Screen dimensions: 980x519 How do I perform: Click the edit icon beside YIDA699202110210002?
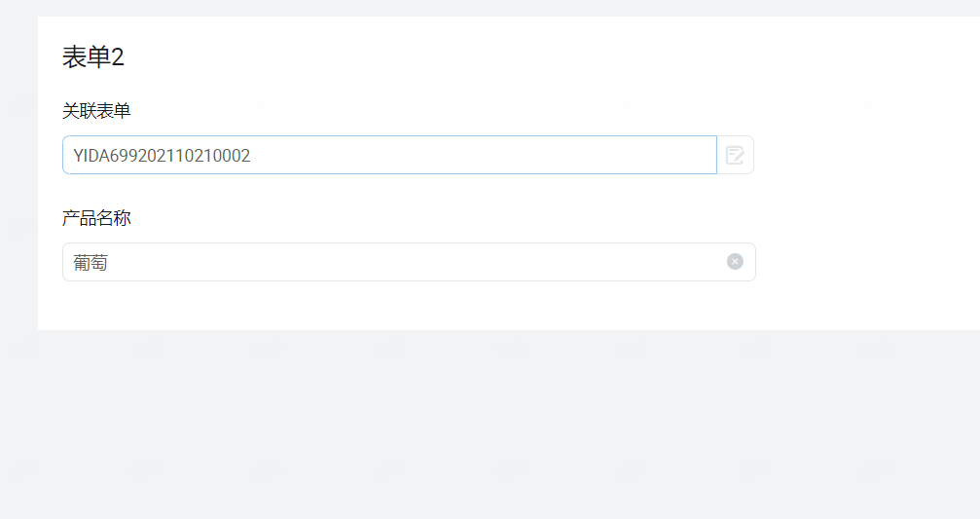735,155
